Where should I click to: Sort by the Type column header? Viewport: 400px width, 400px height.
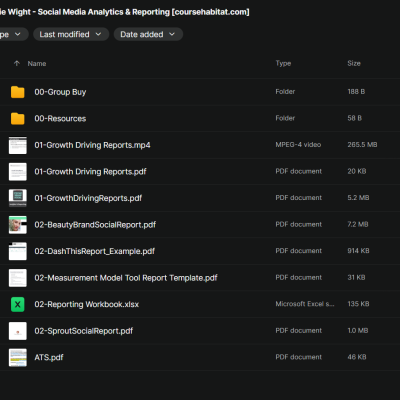pos(283,63)
